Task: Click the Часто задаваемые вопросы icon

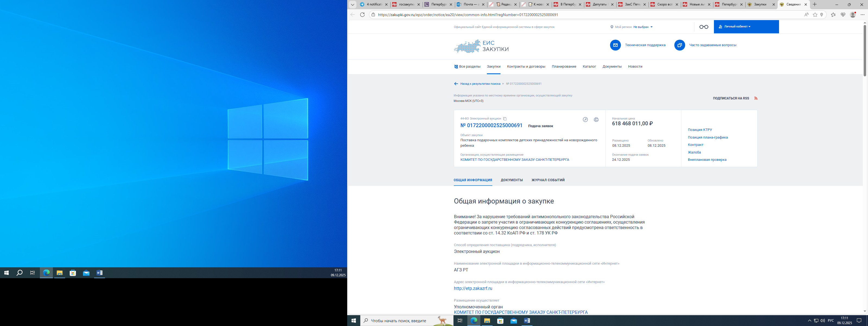Action: (x=679, y=45)
